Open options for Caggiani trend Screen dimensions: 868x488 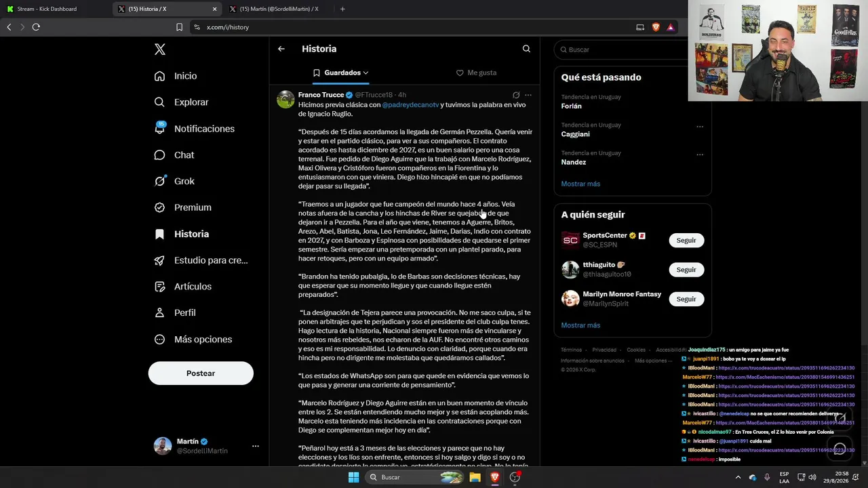coord(700,126)
